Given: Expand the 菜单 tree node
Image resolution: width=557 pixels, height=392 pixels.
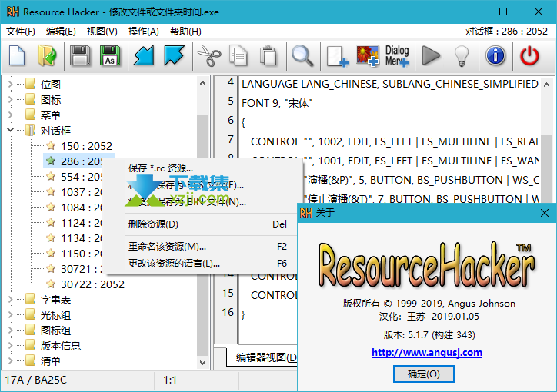Looking at the screenshot, I should point(10,115).
